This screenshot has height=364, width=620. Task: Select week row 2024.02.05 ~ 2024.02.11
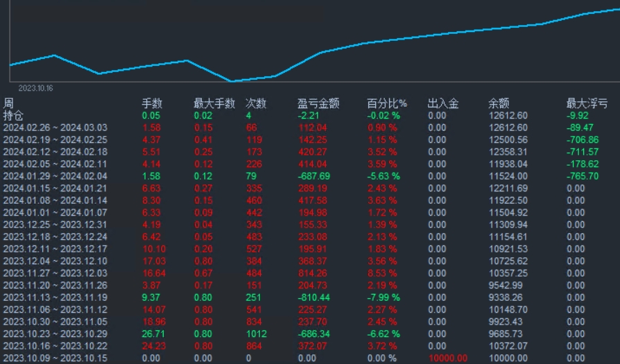tap(55, 164)
